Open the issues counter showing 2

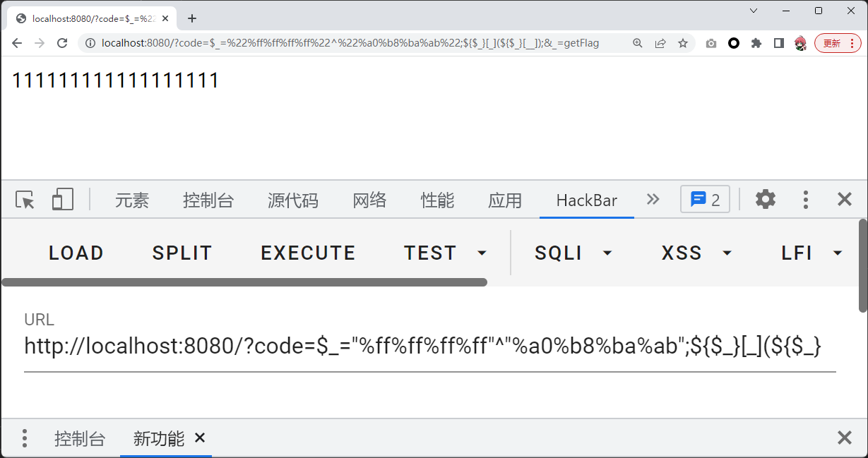[x=705, y=200]
